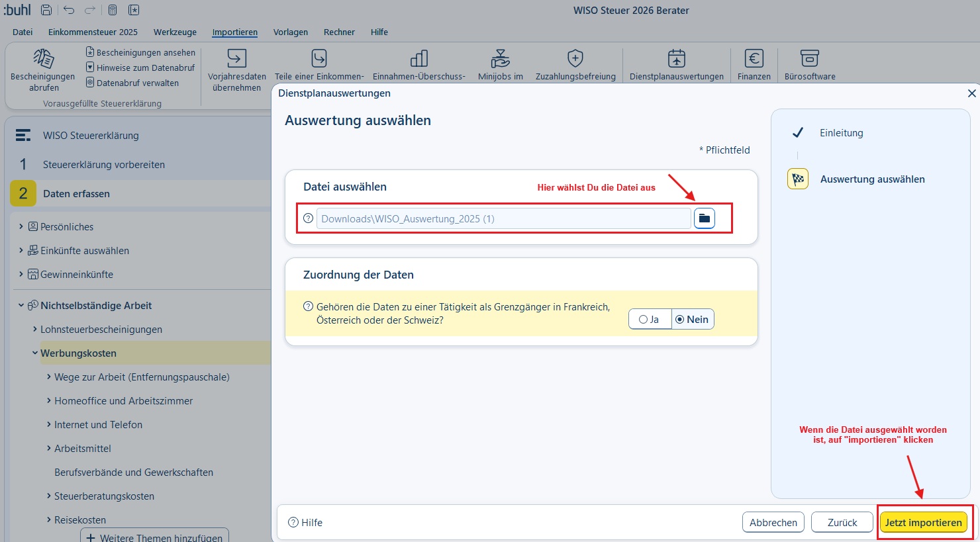Image resolution: width=980 pixels, height=542 pixels.
Task: Browse for file with folder icon button
Action: point(705,218)
